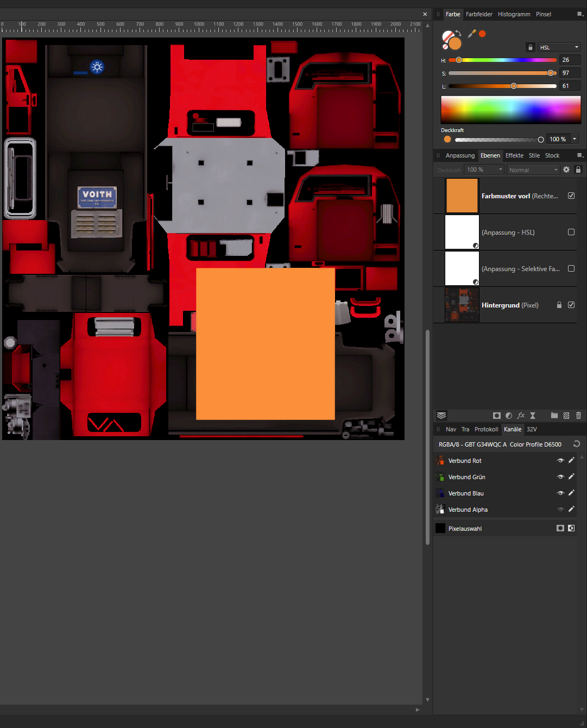
Task: Enable the HSL adjustment layer checkbox
Action: point(571,232)
